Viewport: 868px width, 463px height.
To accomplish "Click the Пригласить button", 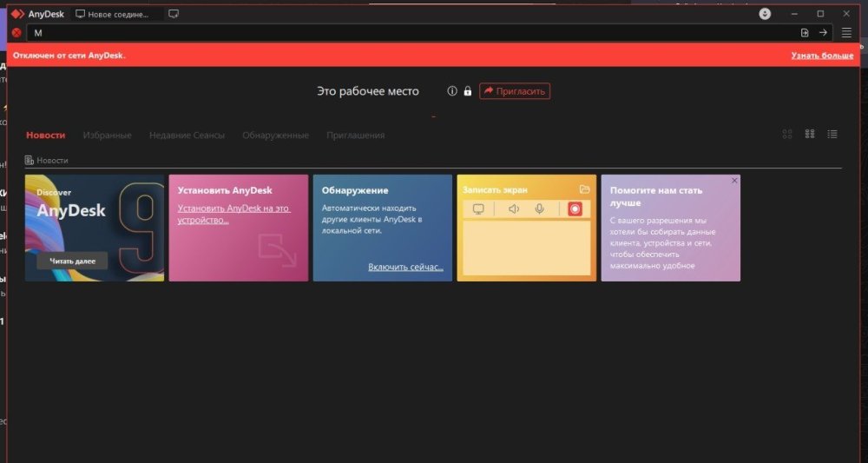I will [515, 91].
